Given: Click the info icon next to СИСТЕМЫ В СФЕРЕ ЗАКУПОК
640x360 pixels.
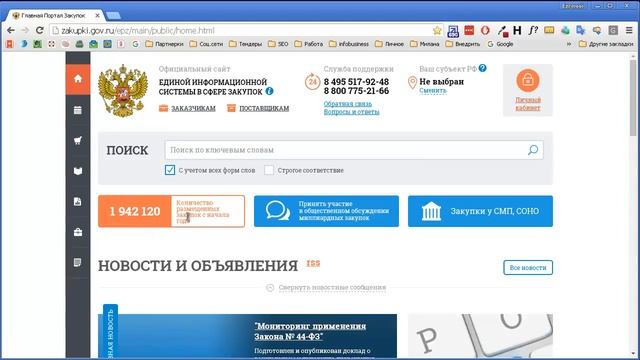Looking at the screenshot, I should (x=269, y=91).
